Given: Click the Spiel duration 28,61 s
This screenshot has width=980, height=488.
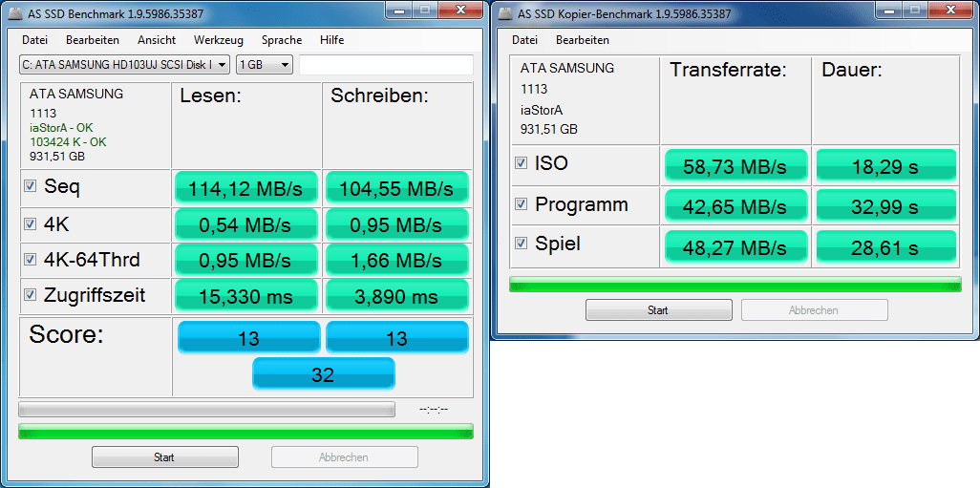Looking at the screenshot, I should click(886, 246).
